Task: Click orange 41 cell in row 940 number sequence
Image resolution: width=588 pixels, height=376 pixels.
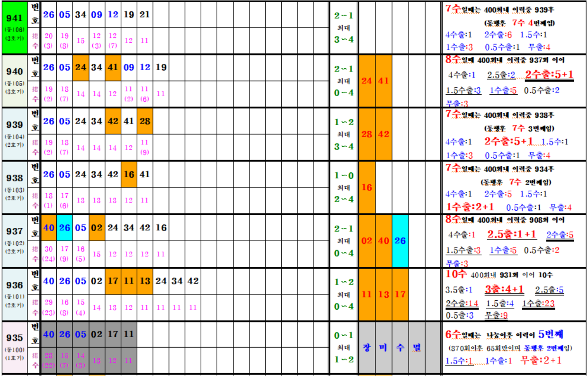Action: tap(113, 67)
